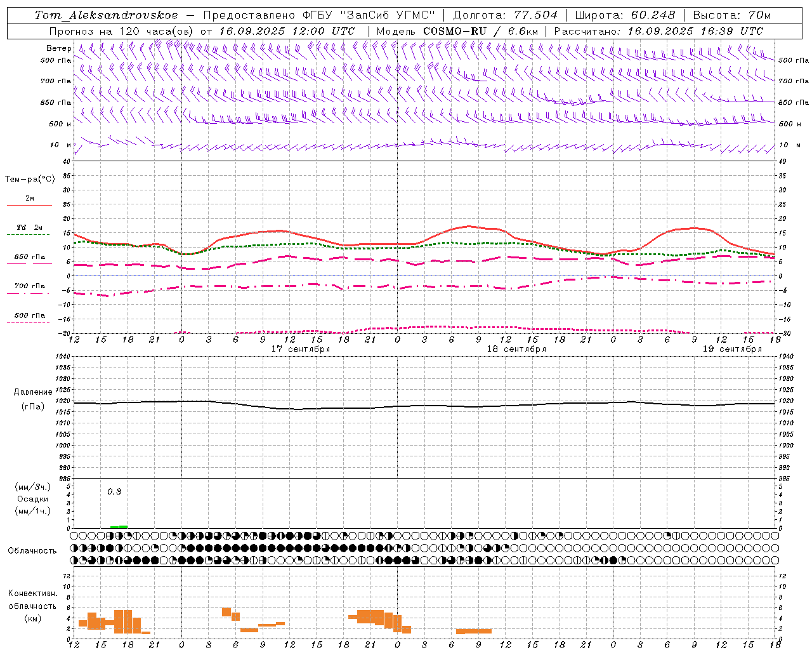Click the (мм/3ч.) precipitation unit label
812x650 pixels.
click(x=33, y=487)
